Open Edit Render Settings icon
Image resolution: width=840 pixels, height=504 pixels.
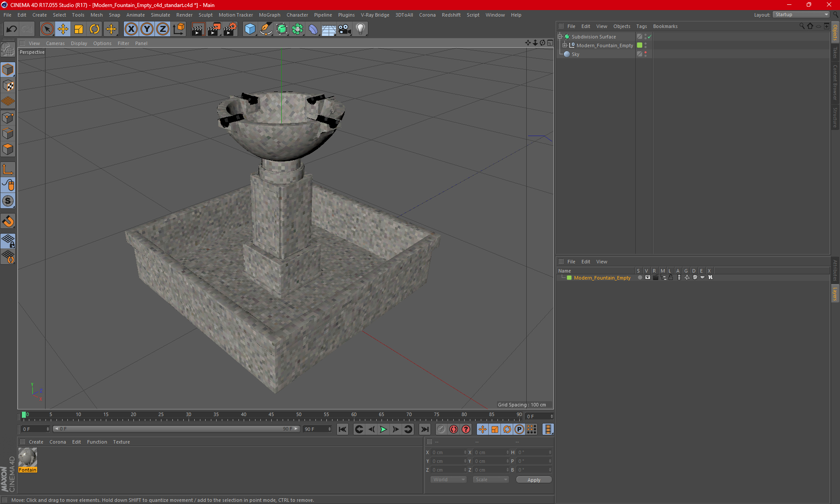(230, 29)
